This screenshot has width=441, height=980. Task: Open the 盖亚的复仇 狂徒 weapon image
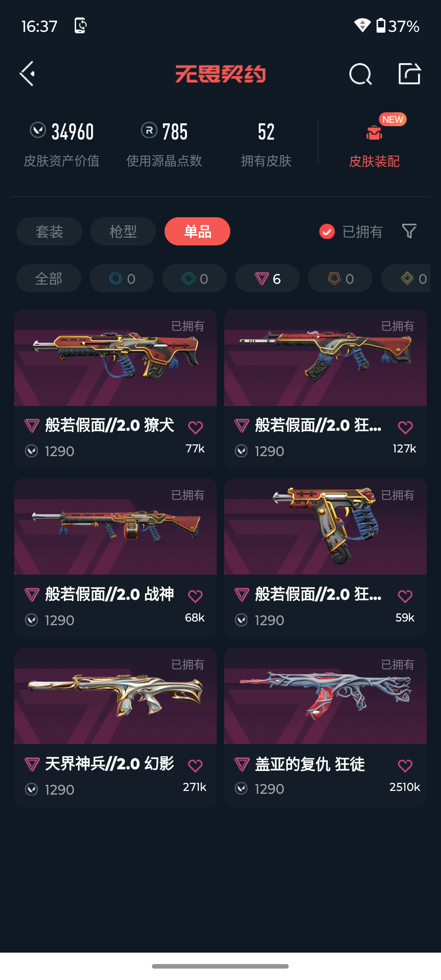325,695
